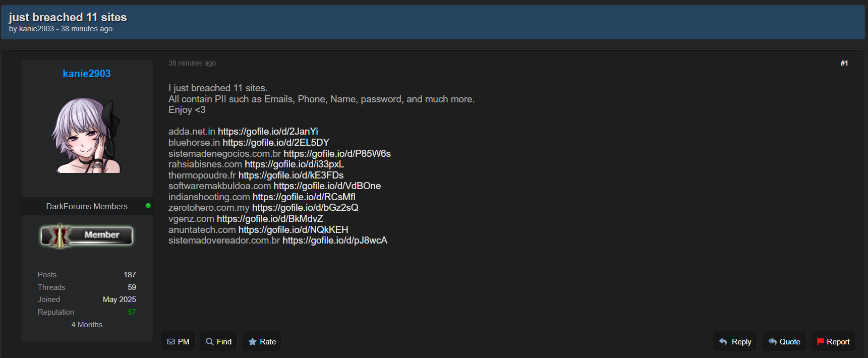Click the Threads count 59
Viewport: 868px width, 358px height.
click(132, 287)
